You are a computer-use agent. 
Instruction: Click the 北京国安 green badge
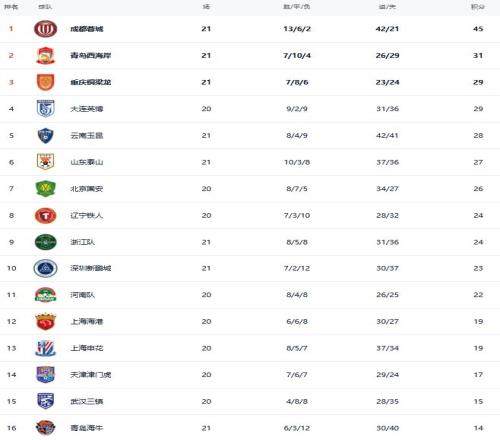pos(45,189)
